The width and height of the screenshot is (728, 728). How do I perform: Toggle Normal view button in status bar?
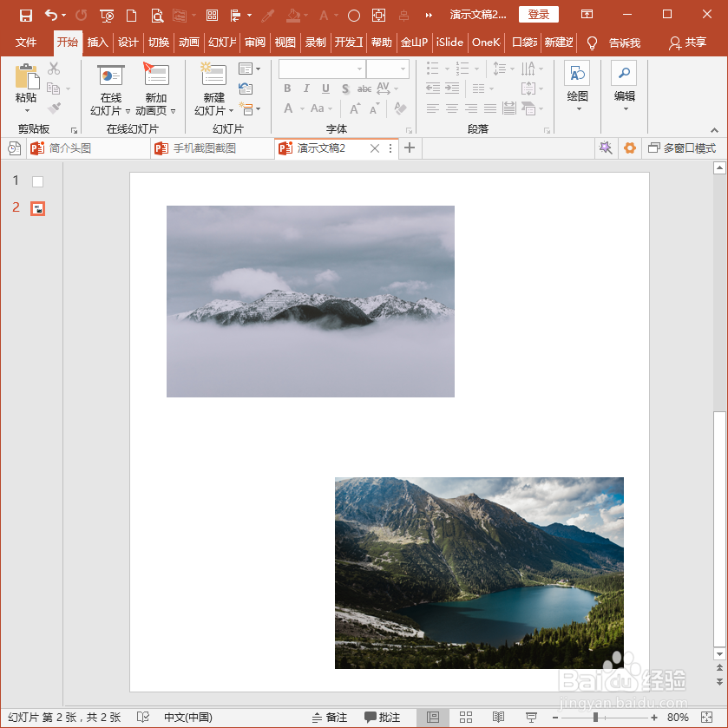tap(433, 717)
